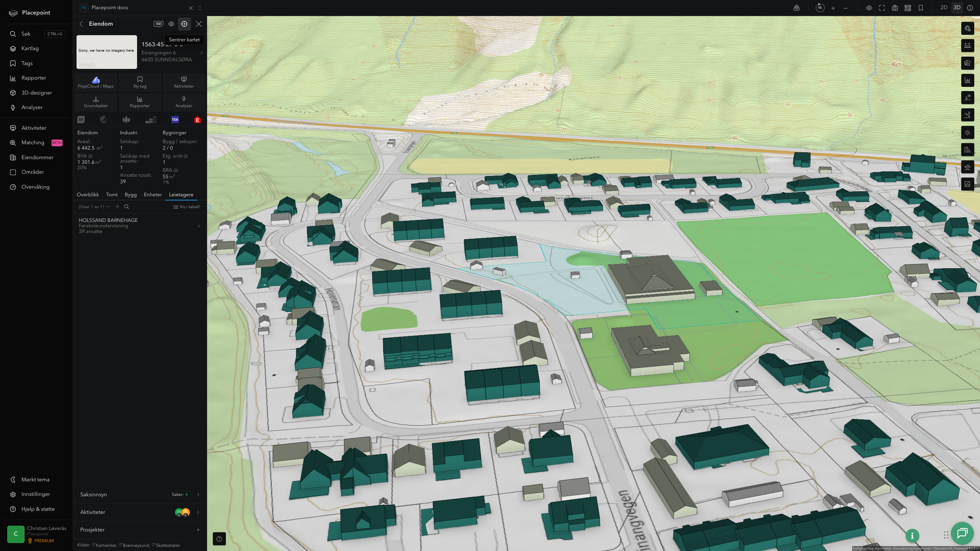Take a map screenshot with camera icon
Viewport: 980px width, 551px height.
[x=895, y=8]
